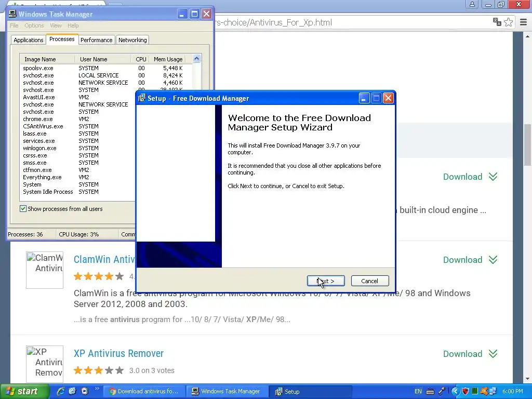532x399 pixels.
Task: Open the Help menu in Task Manager
Action: (73, 25)
